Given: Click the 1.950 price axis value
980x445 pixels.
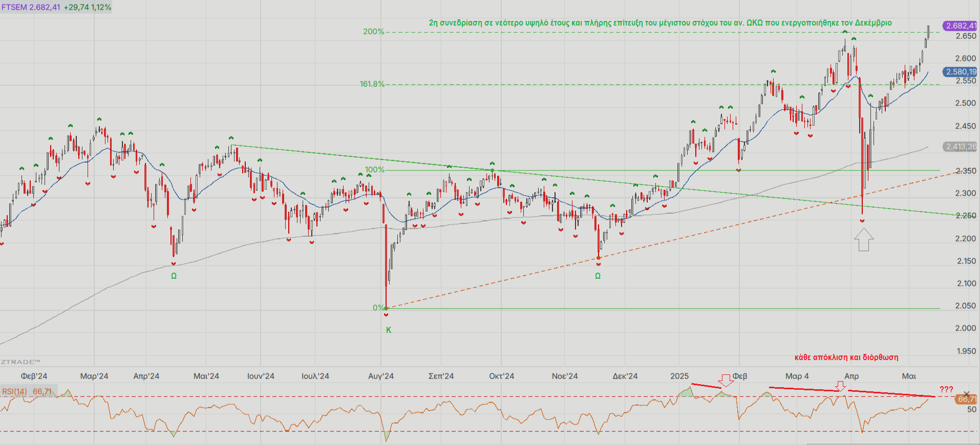Looking at the screenshot, I should tap(966, 351).
